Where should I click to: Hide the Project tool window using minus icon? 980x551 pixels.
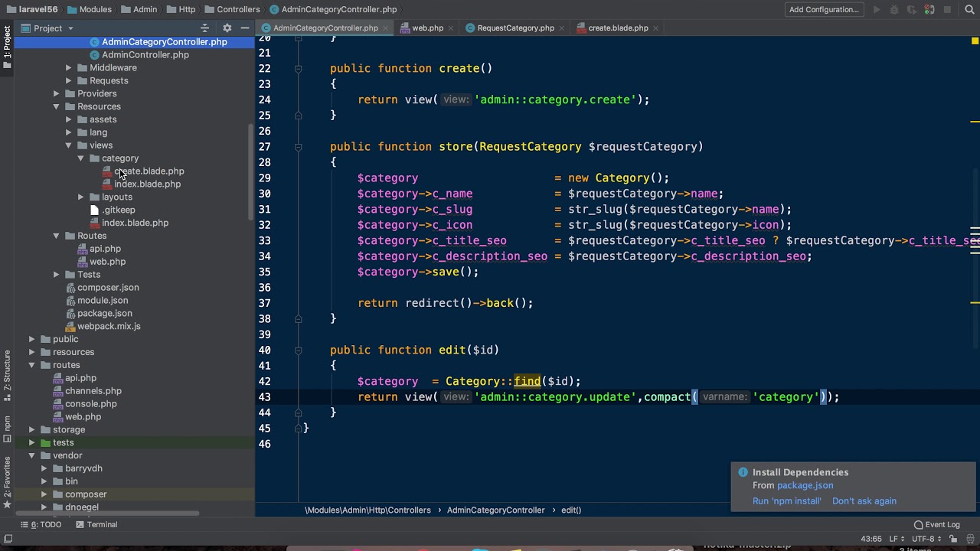(245, 28)
